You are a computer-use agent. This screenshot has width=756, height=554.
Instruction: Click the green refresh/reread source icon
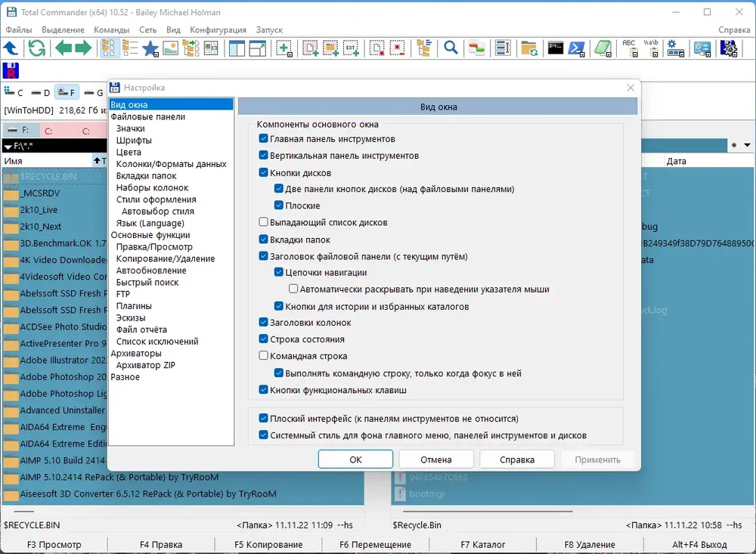tap(36, 48)
